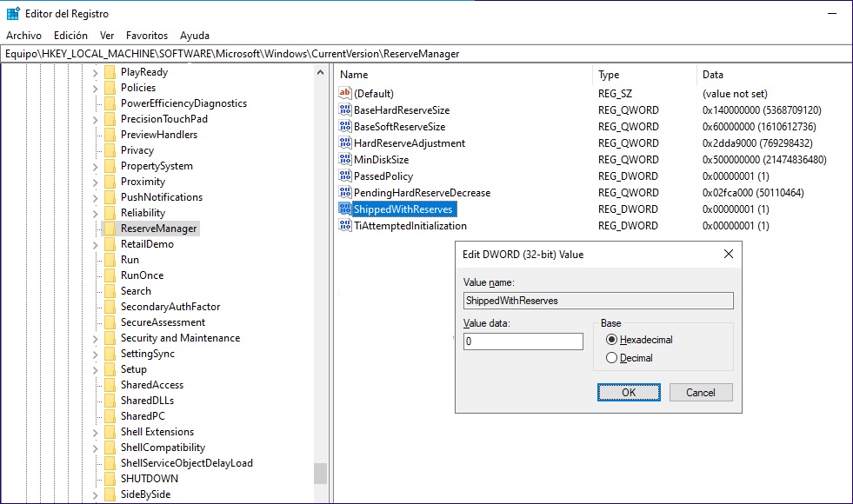The width and height of the screenshot is (853, 504).
Task: Close the Edit DWORD dialog with X
Action: [729, 254]
